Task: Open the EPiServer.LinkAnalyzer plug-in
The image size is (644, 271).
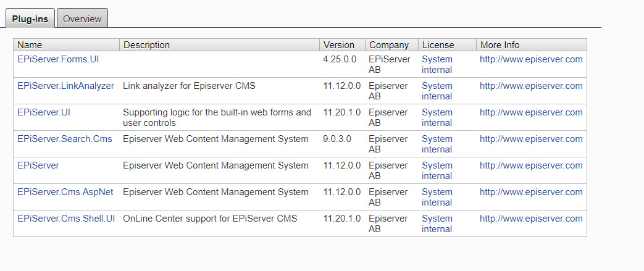Action: (65, 86)
